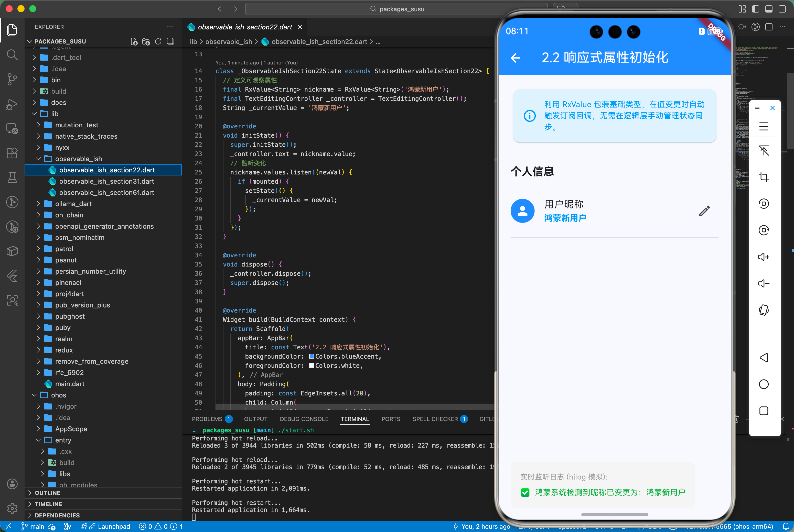The image size is (794, 532).
Task: Open the PROBLEMS panel tab
Action: coord(207,419)
